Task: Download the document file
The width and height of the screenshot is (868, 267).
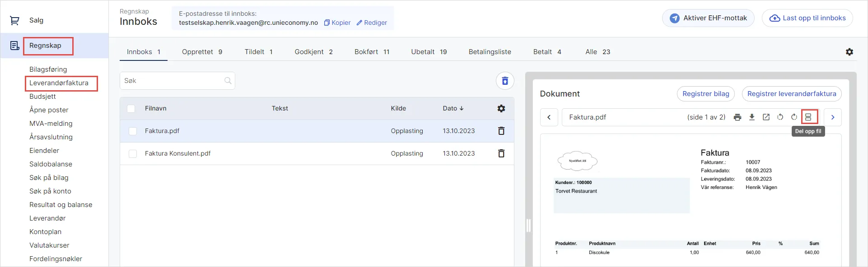Action: [752, 117]
